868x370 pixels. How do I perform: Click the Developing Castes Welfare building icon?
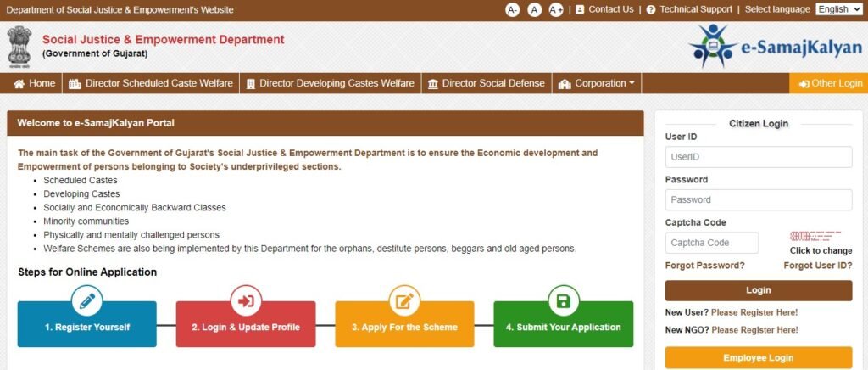[x=250, y=84]
